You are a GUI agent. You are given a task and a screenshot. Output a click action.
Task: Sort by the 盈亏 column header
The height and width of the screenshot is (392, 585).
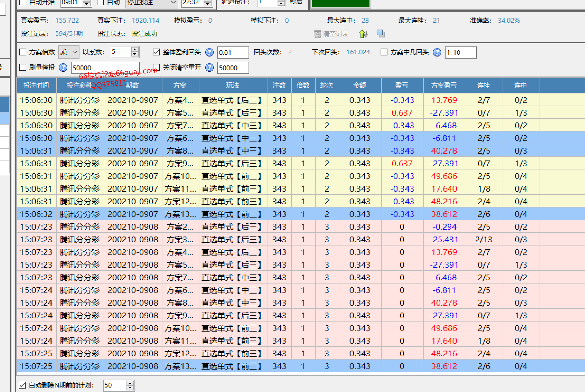[402, 86]
